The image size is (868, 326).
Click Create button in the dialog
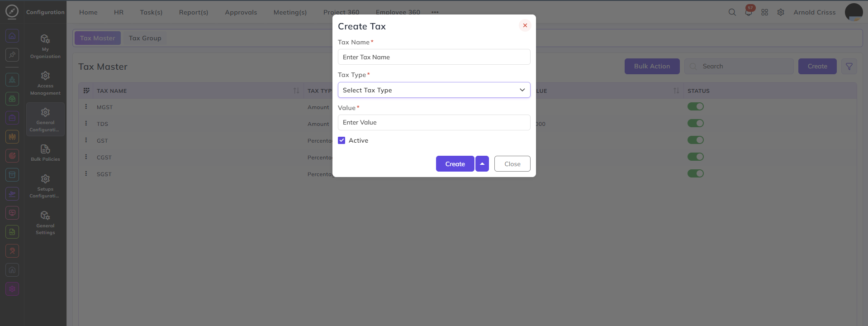[x=455, y=164]
